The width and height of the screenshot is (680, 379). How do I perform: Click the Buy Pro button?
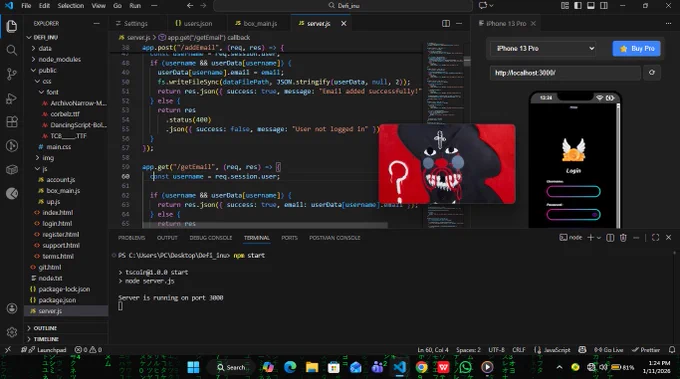pos(636,48)
